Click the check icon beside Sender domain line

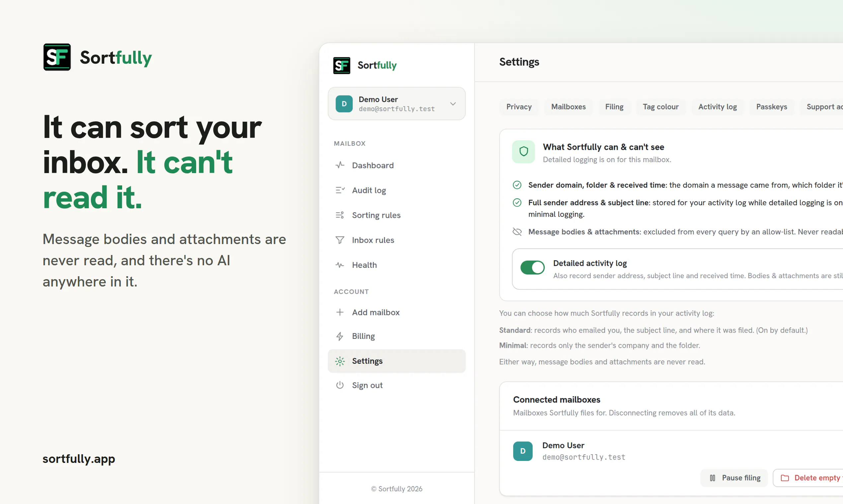(517, 185)
